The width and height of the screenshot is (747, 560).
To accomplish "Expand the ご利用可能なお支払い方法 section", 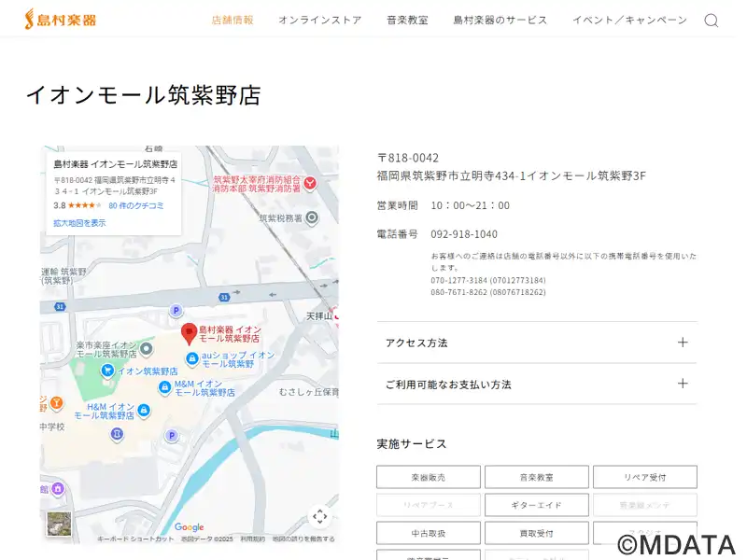I will point(536,384).
